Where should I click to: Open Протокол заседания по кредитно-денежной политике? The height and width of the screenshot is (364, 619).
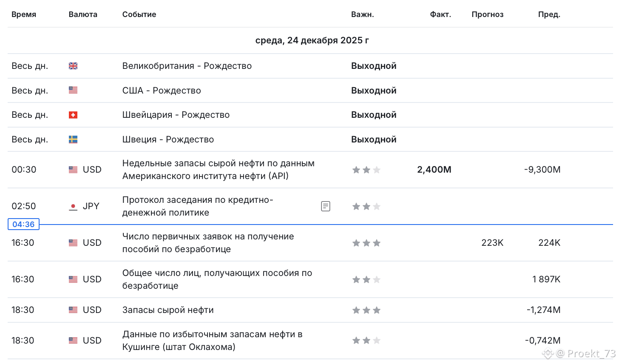point(198,206)
